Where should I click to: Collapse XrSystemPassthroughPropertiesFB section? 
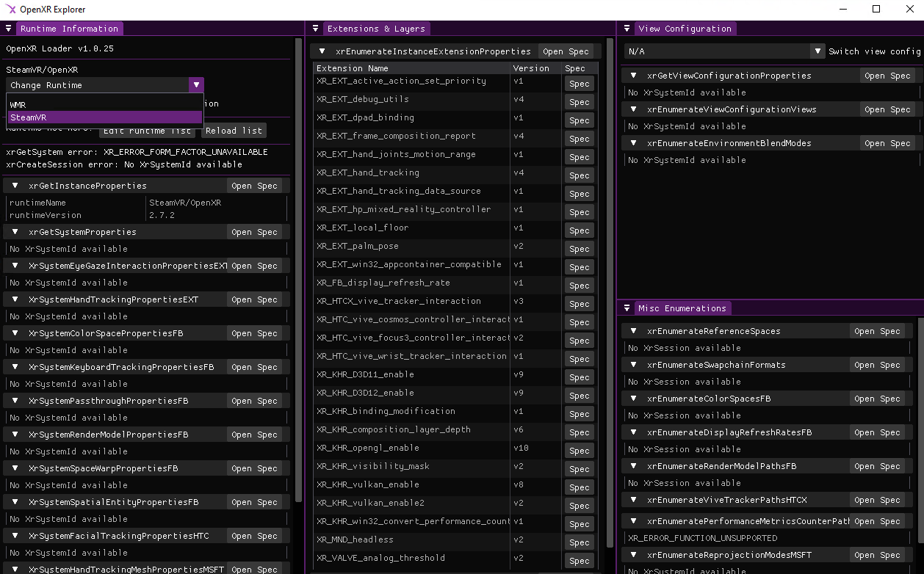15,401
